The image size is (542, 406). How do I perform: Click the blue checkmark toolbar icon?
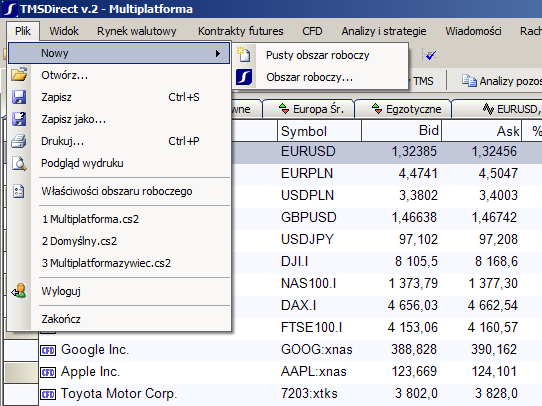point(431,55)
